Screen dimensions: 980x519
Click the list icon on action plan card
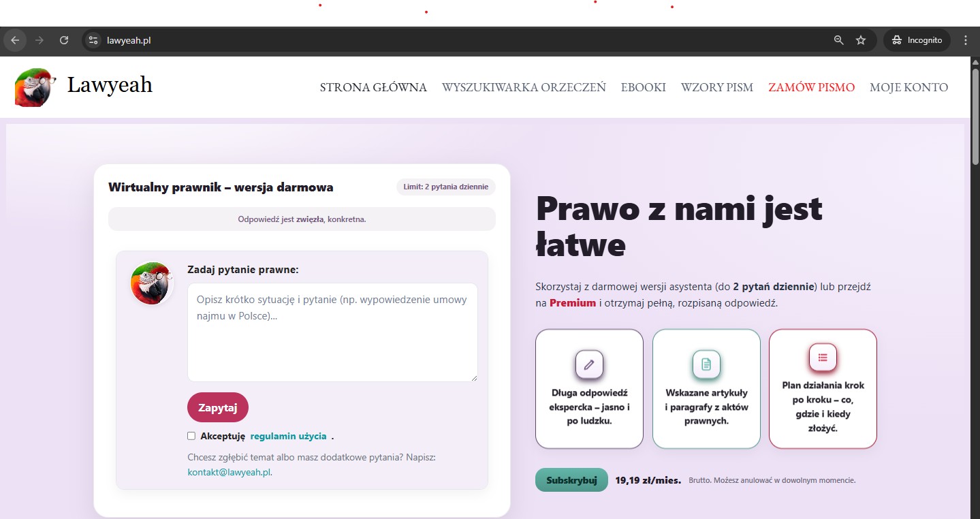(x=823, y=357)
